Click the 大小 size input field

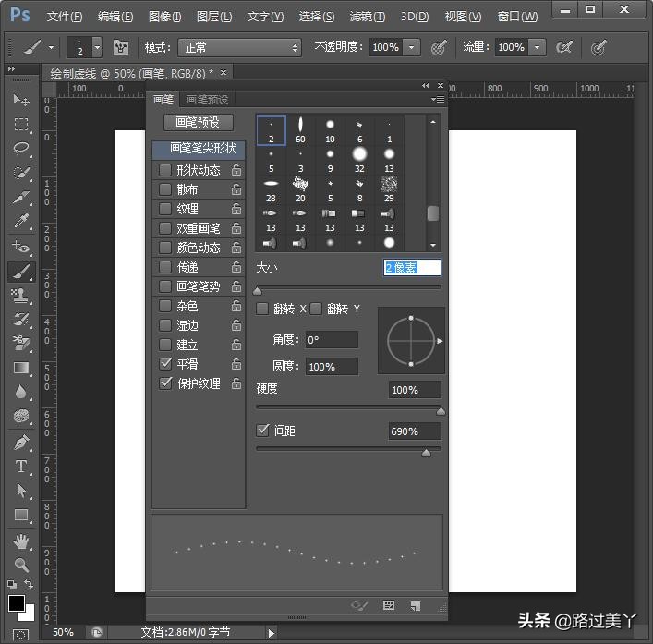pyautogui.click(x=412, y=267)
